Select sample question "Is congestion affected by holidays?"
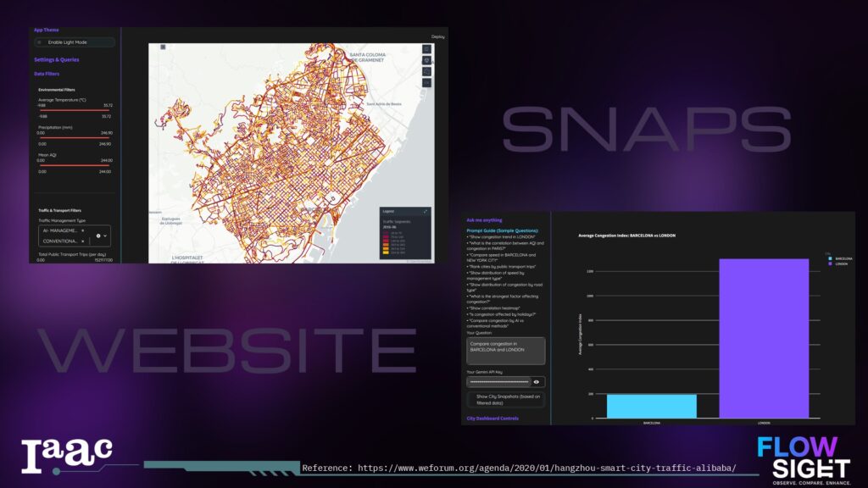868x488 pixels. [x=502, y=314]
